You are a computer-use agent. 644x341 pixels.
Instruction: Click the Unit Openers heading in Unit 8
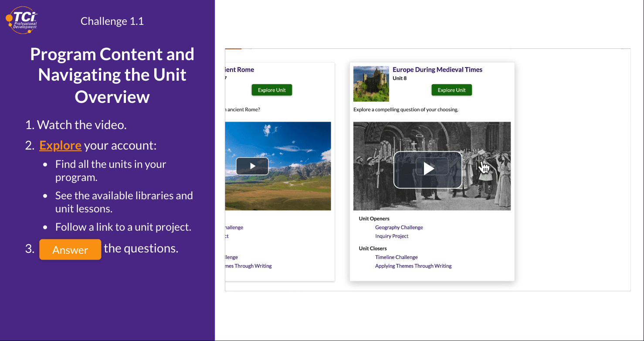pyautogui.click(x=374, y=219)
